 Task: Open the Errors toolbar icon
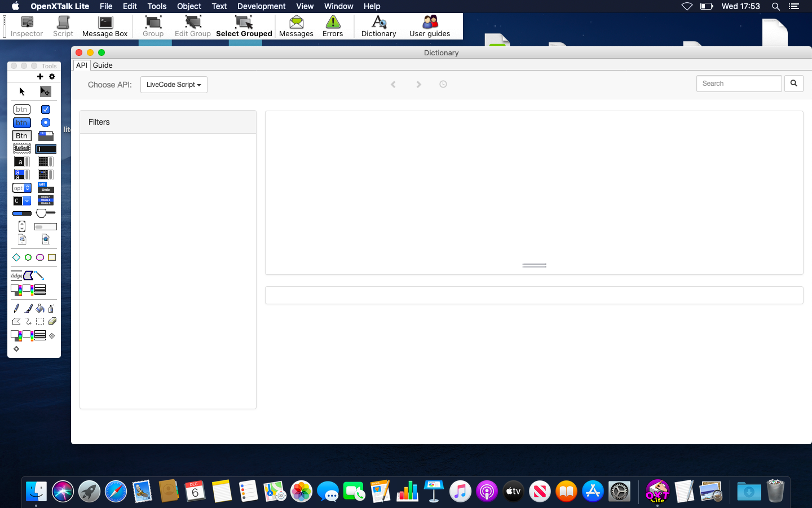click(x=333, y=27)
